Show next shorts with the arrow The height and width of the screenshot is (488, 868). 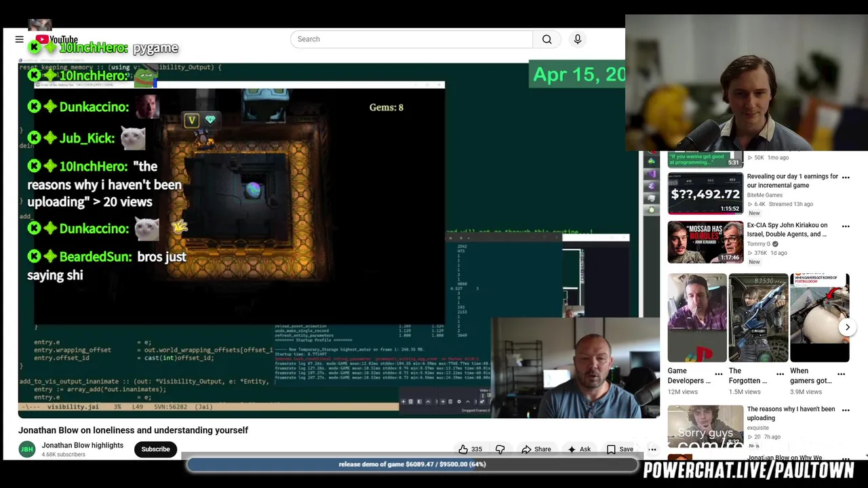pyautogui.click(x=848, y=327)
